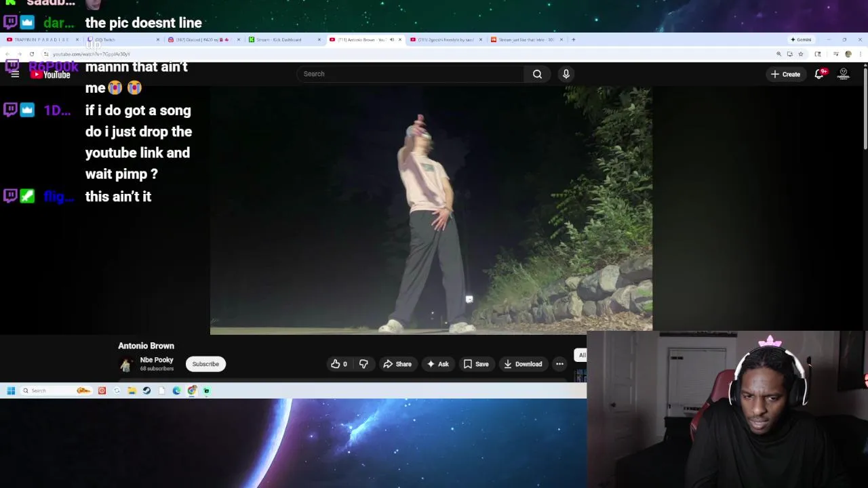This screenshot has width=868, height=488.
Task: Start voice search with the microphone icon
Action: 566,74
